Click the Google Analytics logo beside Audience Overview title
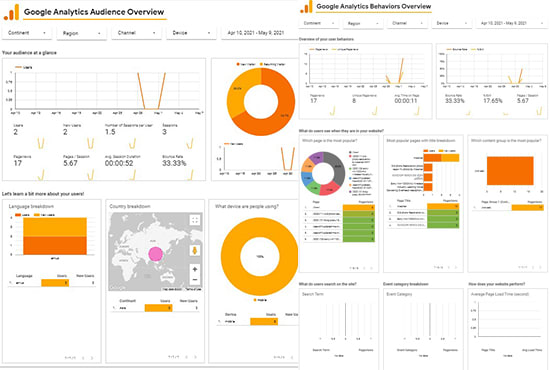This screenshot has width=550, height=370. (11, 12)
